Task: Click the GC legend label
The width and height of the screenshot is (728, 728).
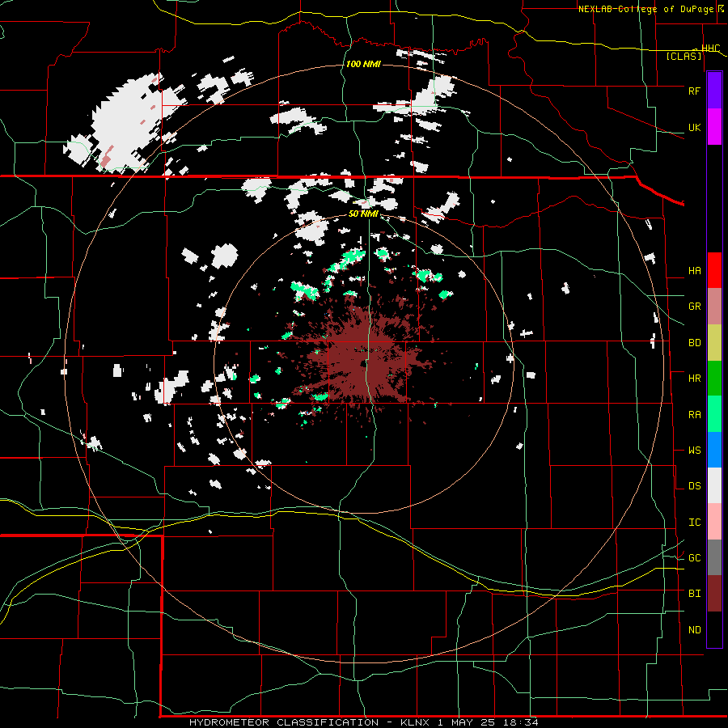Action: coord(694,557)
